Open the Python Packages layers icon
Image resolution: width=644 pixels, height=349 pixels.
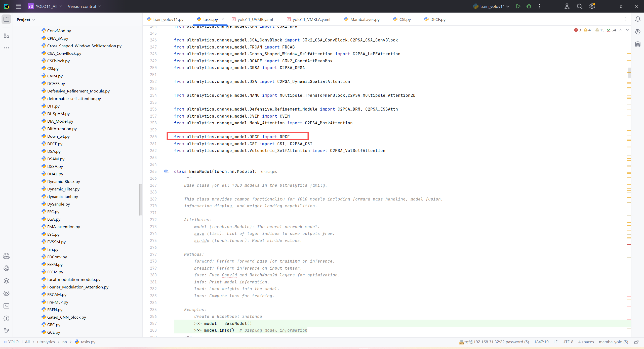point(7,281)
